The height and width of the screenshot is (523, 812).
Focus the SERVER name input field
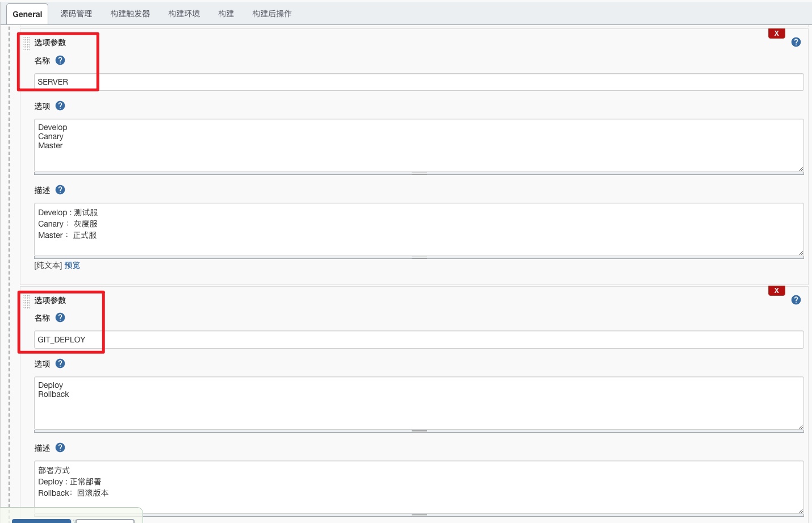click(419, 82)
